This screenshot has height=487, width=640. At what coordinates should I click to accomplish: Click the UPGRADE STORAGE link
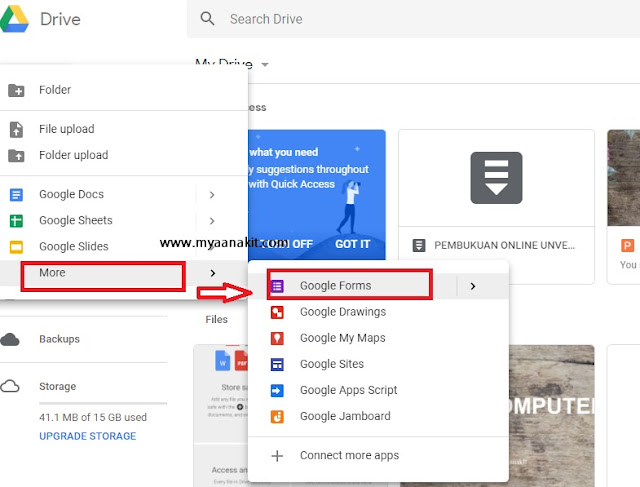click(x=87, y=436)
